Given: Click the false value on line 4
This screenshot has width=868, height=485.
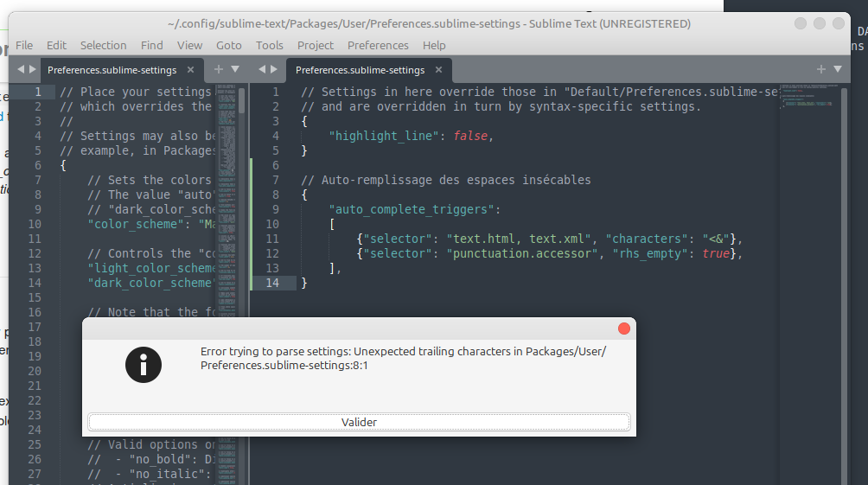Looking at the screenshot, I should [x=470, y=137].
